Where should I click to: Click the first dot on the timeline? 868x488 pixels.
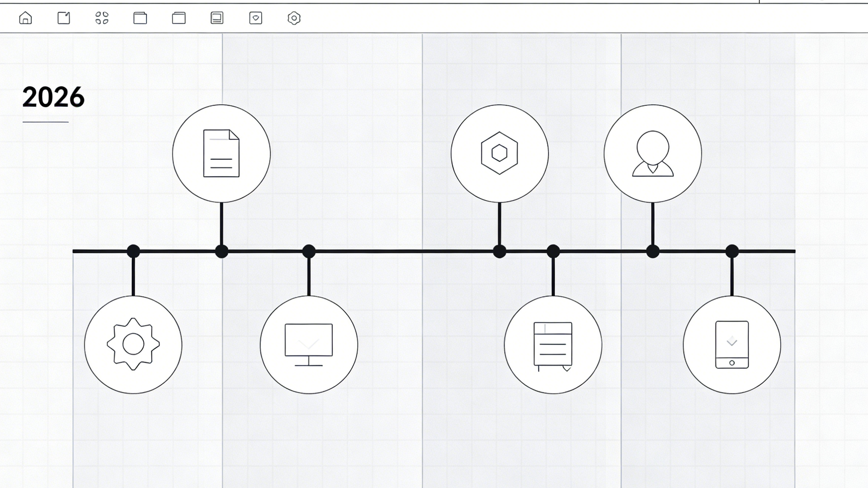(x=133, y=251)
